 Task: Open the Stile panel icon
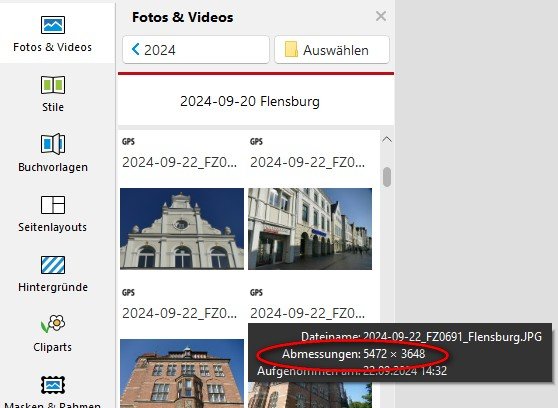pyautogui.click(x=53, y=85)
